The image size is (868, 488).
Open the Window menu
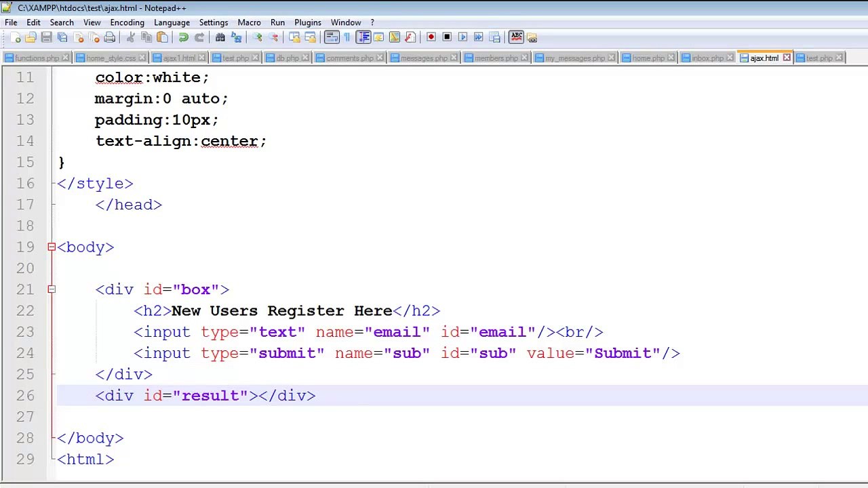point(346,22)
